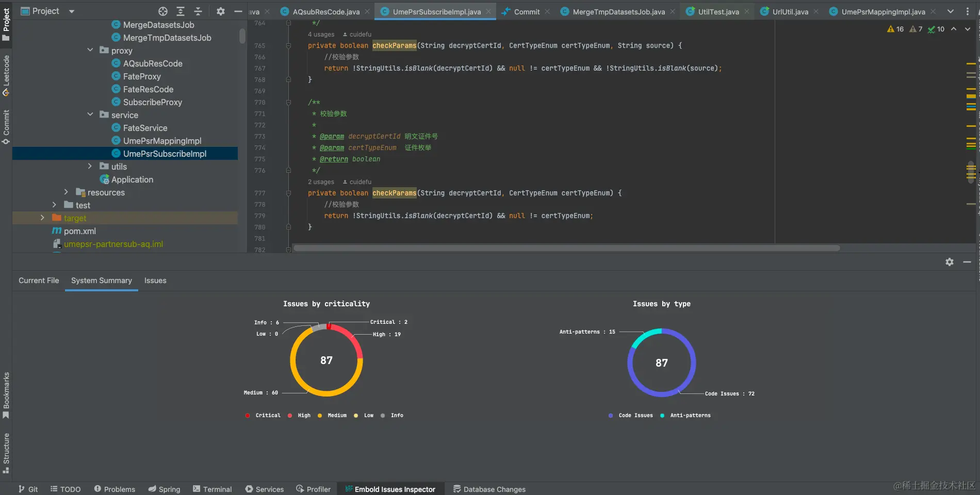Fold checkParams method at line 765
This screenshot has height=495, width=980.
tap(289, 46)
